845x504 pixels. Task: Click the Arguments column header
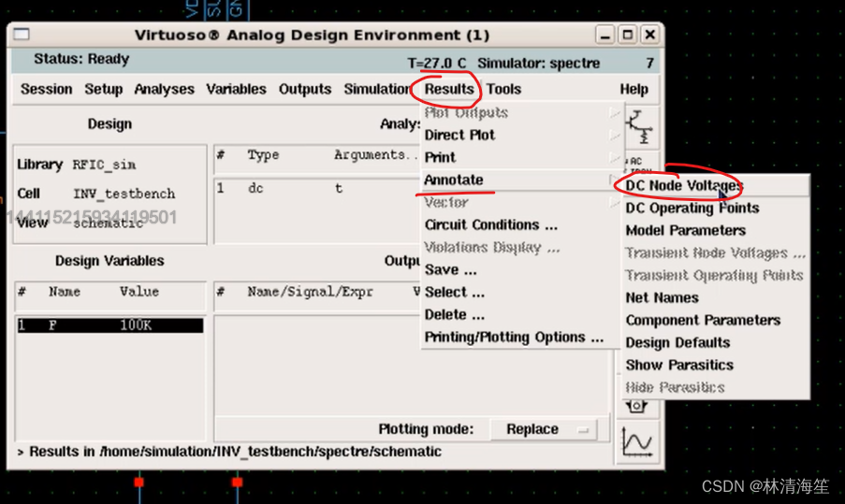click(375, 155)
